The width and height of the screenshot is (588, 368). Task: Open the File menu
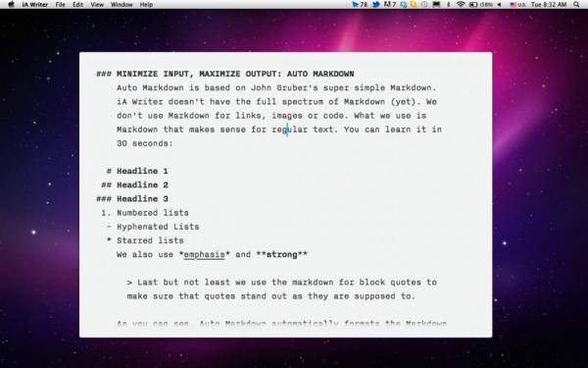pos(60,5)
